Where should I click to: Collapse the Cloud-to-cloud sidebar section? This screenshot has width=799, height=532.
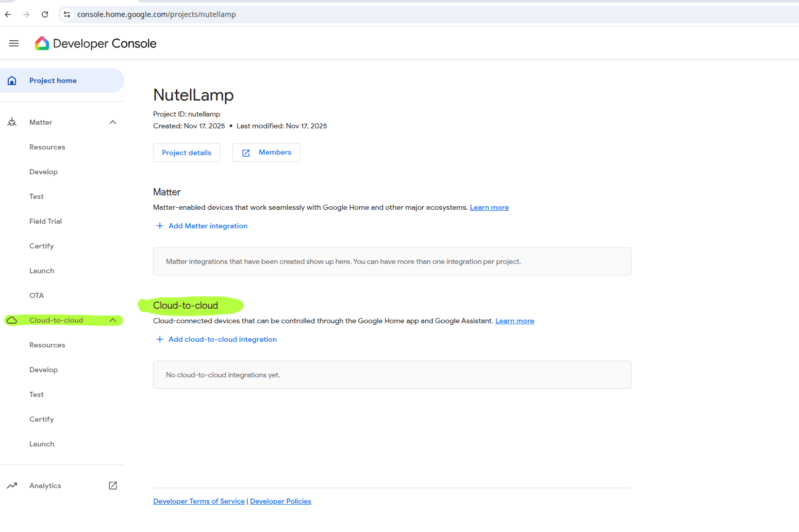(x=113, y=320)
